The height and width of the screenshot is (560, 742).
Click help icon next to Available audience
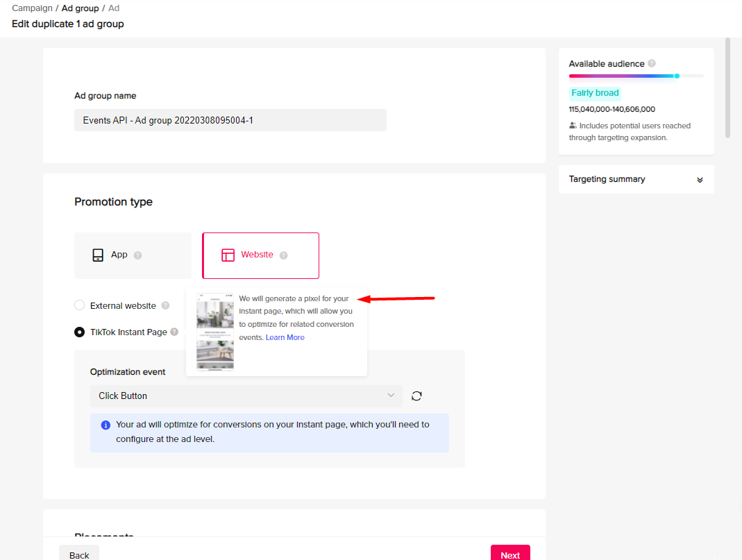click(x=651, y=64)
